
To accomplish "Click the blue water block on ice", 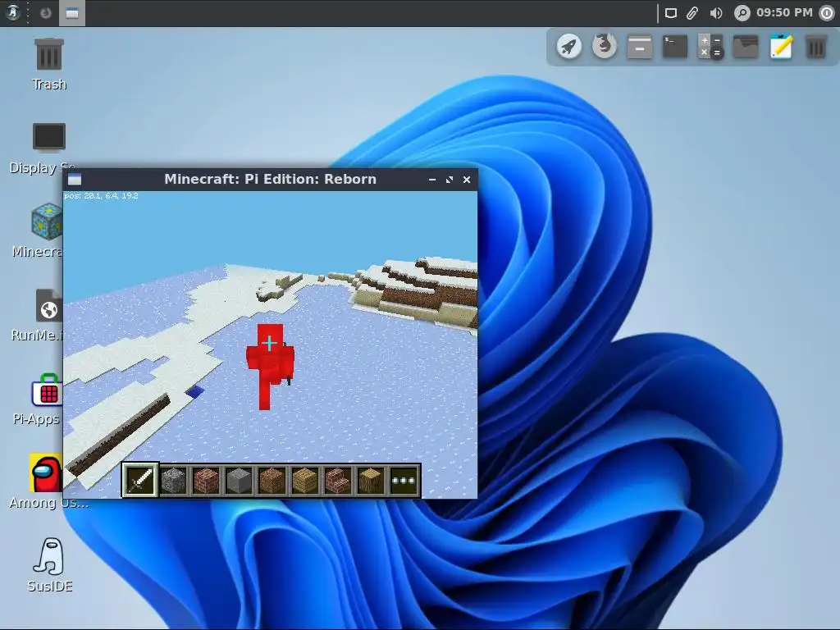I will coord(195,391).
